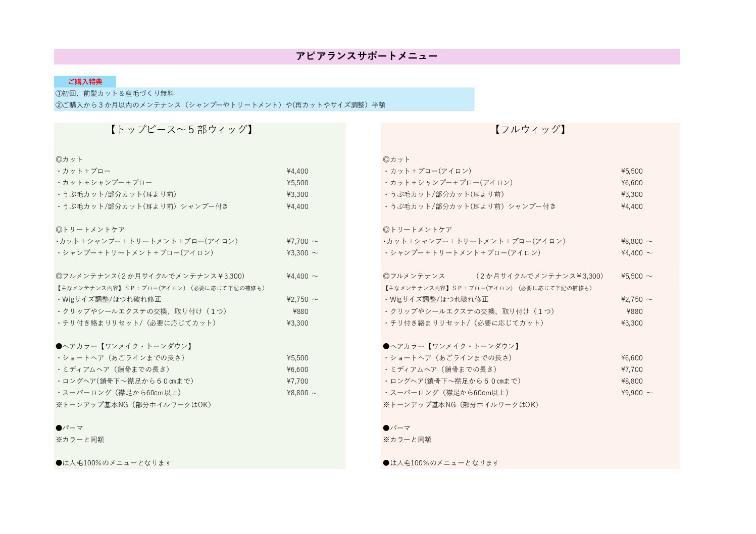Image resolution: width=756 pixels, height=534 pixels.
Task: Click "ミディアムヘア（鎖骨までの長さ）" in the フルウィッグ column
Action: point(441,369)
